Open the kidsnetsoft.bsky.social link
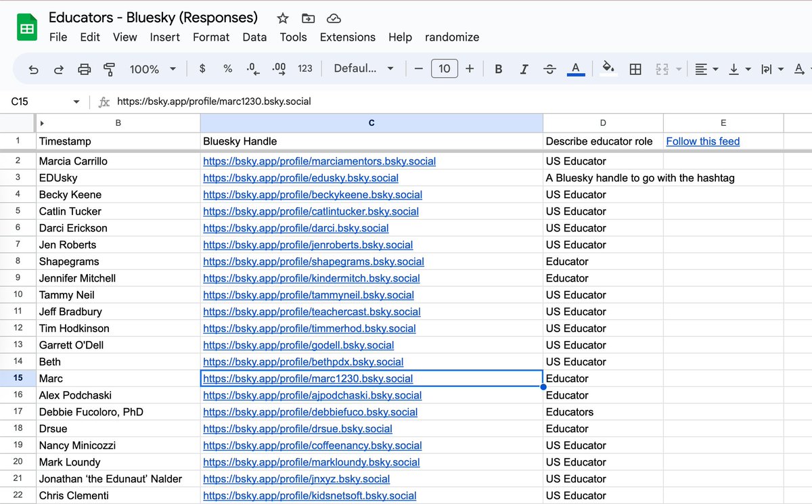This screenshot has width=812, height=504. (x=310, y=495)
